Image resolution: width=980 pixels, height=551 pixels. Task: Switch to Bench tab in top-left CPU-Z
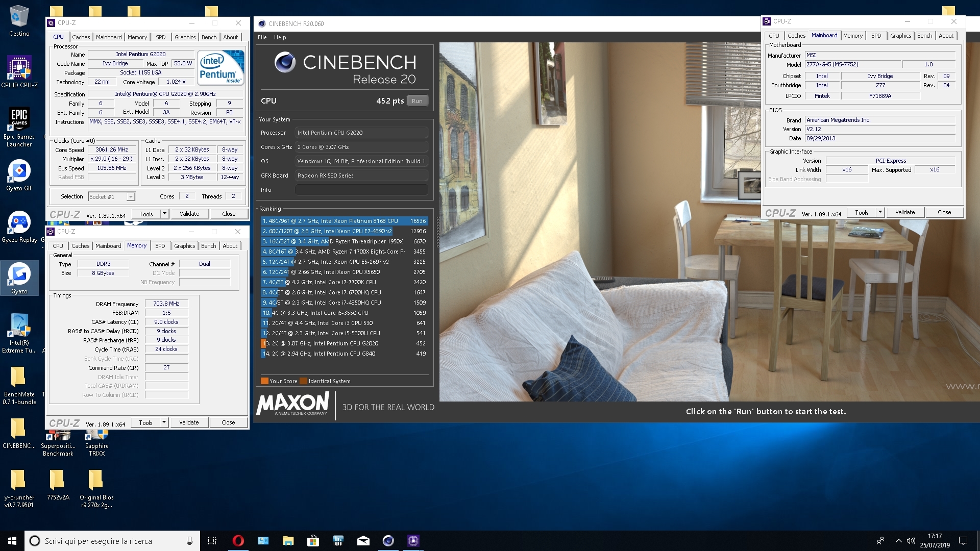point(209,37)
